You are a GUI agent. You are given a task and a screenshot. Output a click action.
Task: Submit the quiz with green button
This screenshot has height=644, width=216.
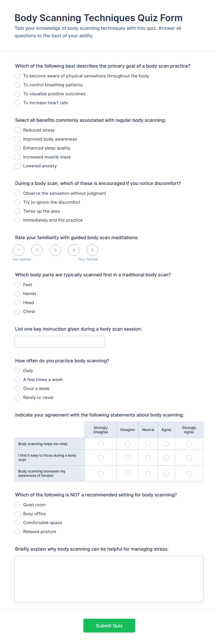109,625
